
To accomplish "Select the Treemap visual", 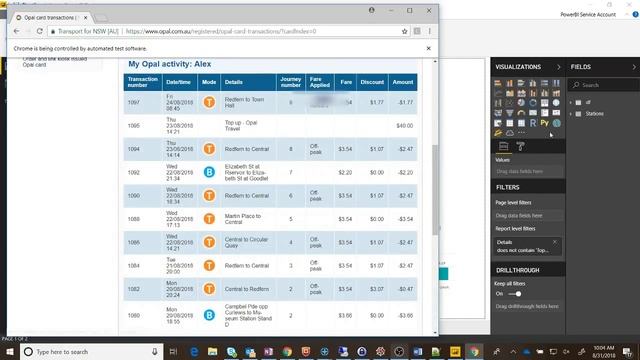I will tap(544, 103).
